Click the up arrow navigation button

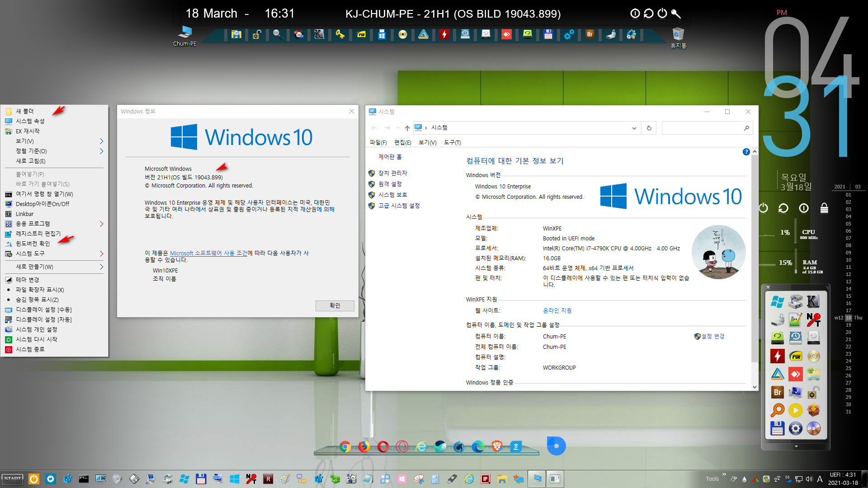point(407,128)
